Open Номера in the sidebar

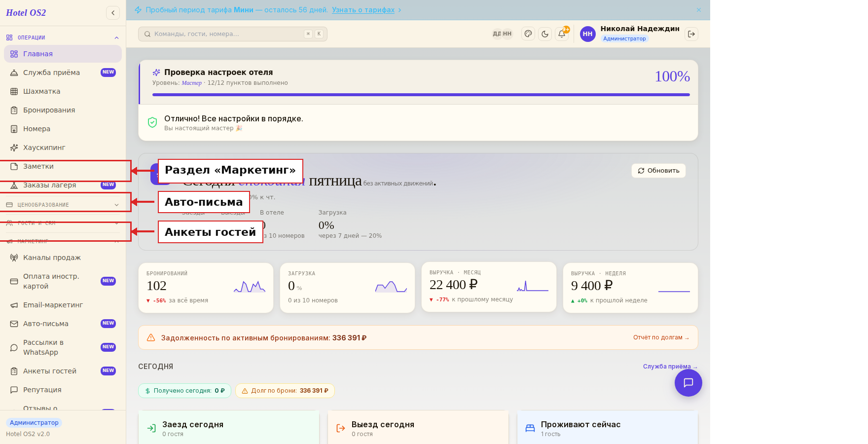[63, 129]
